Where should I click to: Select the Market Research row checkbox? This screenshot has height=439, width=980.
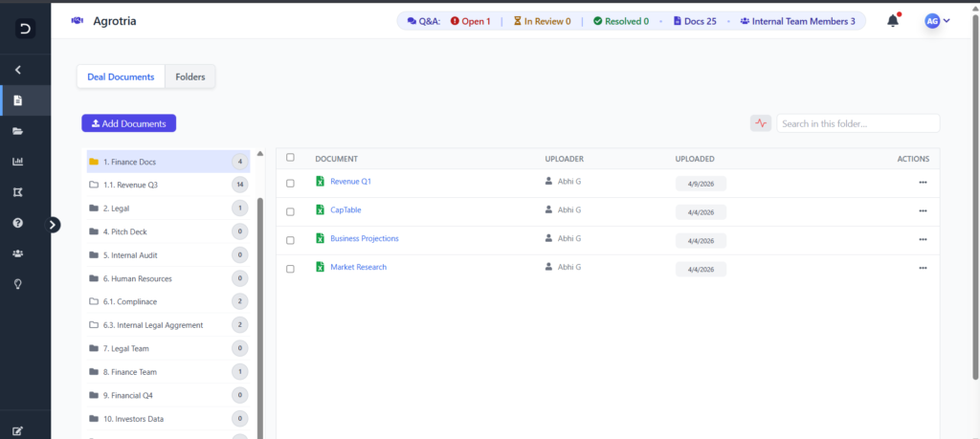coord(291,269)
